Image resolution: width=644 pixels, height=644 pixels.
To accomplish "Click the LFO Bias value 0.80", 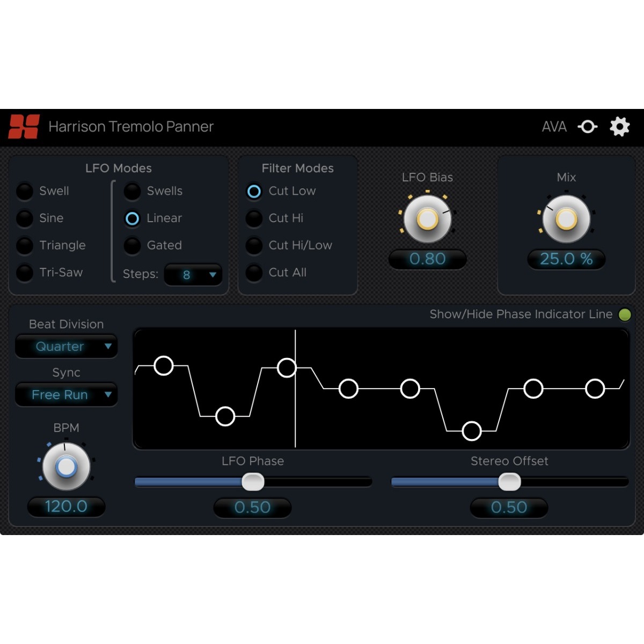I will click(427, 259).
